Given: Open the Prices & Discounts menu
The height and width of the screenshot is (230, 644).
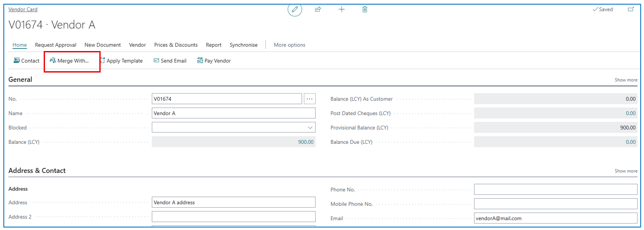Looking at the screenshot, I should tap(176, 45).
